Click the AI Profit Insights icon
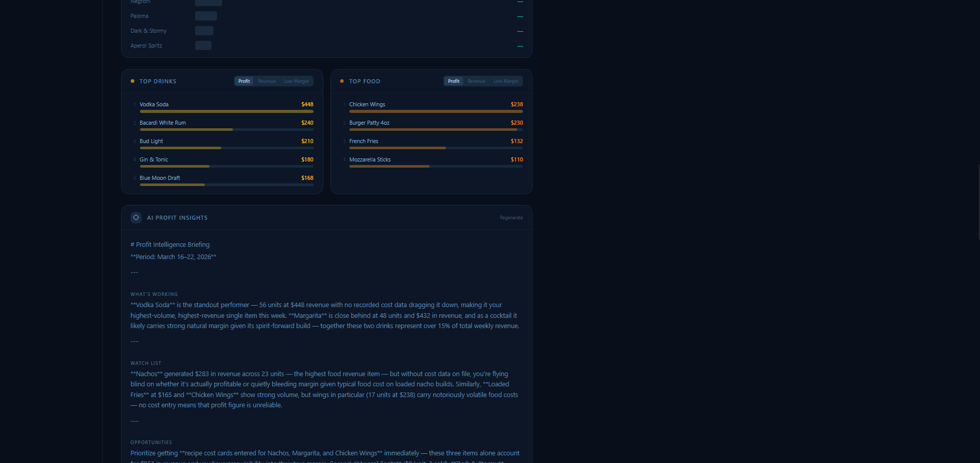 pos(136,218)
